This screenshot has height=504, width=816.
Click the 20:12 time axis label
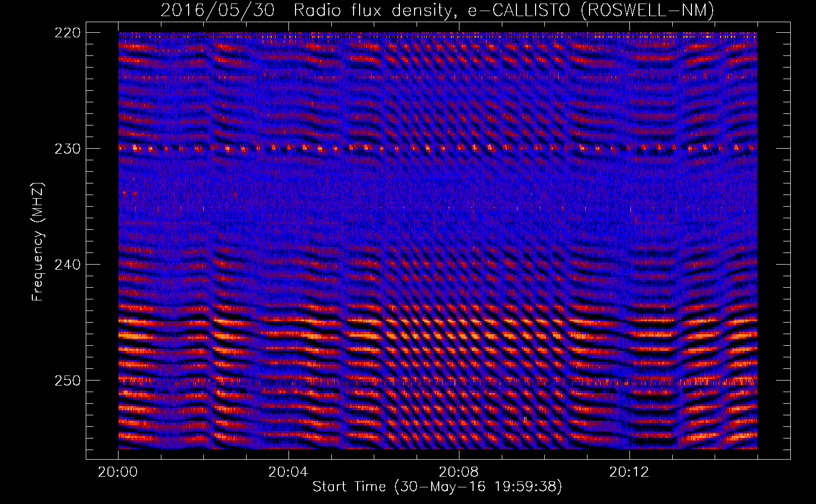[629, 472]
